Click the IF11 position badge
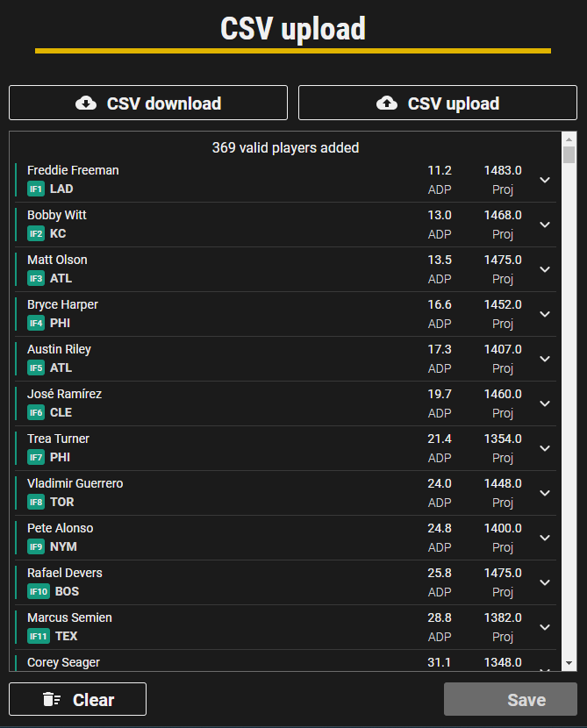This screenshot has height=728, width=587. tap(39, 636)
